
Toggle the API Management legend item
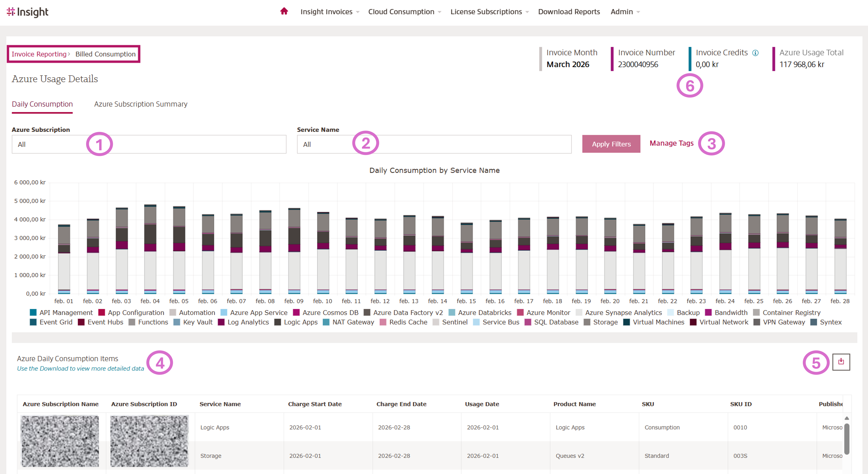33,313
